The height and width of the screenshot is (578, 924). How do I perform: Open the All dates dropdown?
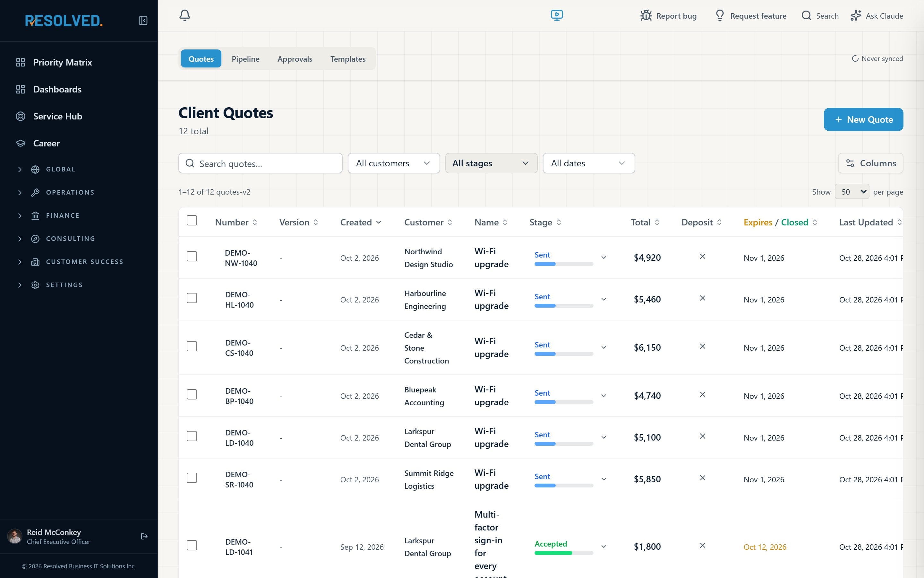(589, 163)
